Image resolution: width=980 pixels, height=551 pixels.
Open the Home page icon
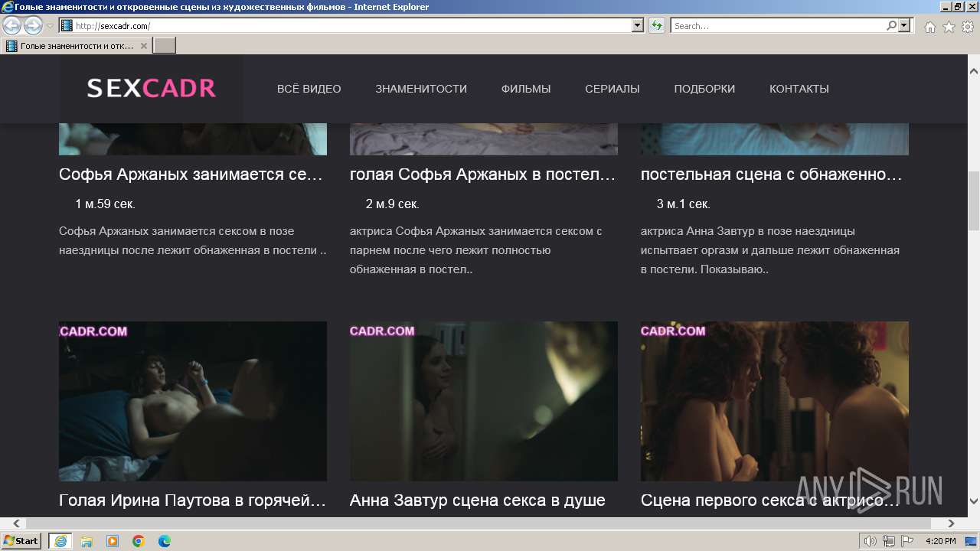(x=929, y=27)
